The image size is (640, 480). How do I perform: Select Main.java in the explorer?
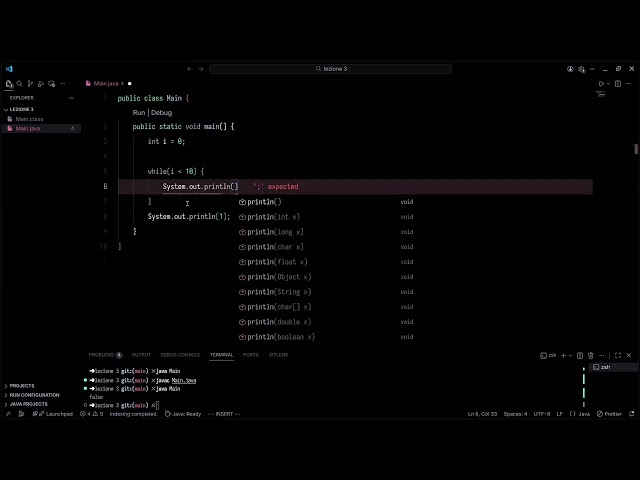pos(41,129)
